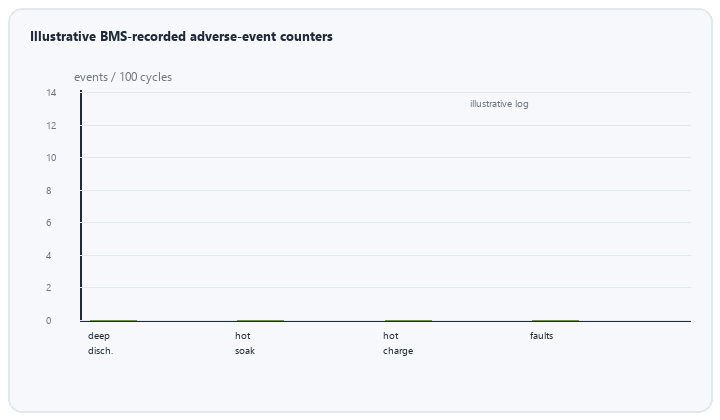Select the 'hot charge' category label
Screen dimensions: 720x420
tap(398, 343)
